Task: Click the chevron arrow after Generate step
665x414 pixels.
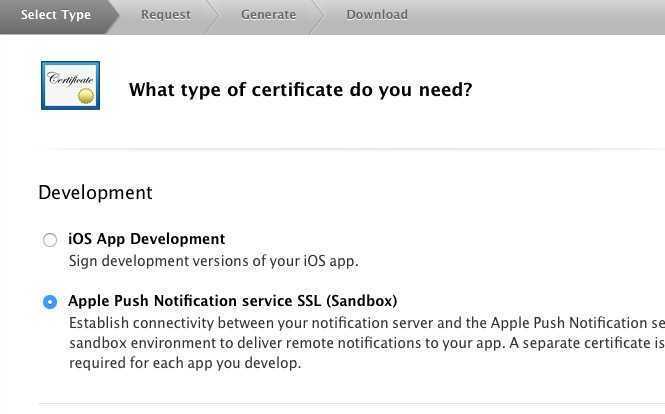Action: click(316, 15)
